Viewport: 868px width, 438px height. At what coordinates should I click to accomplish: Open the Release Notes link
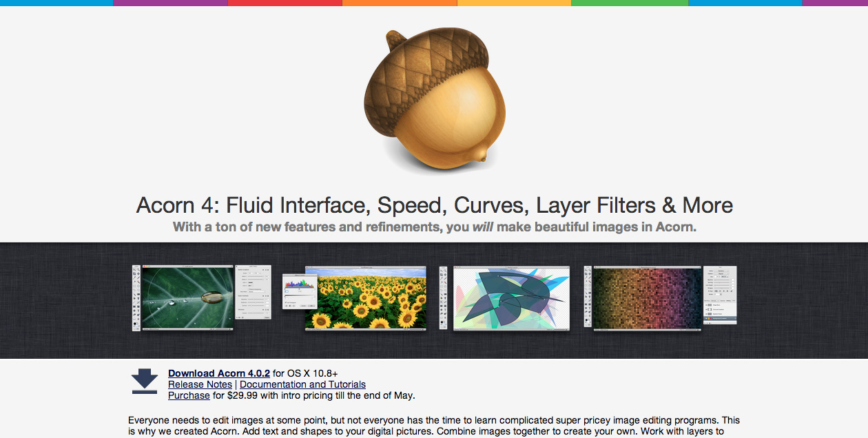200,384
